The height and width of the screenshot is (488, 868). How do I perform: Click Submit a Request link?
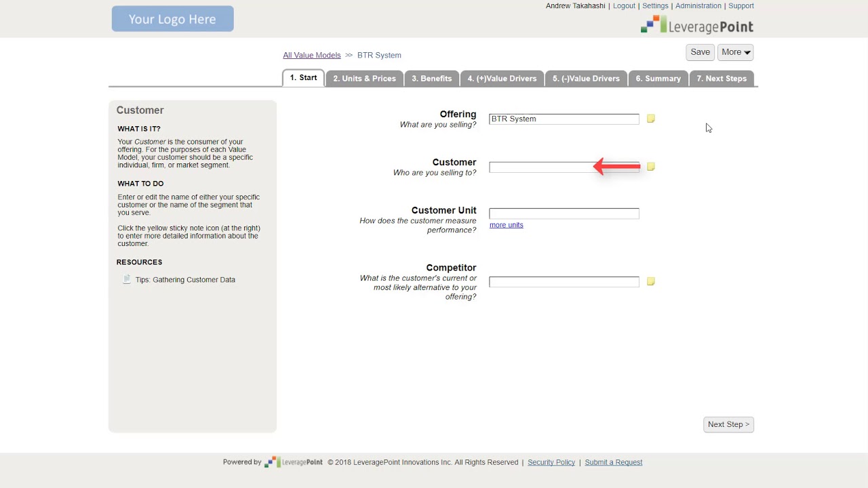(x=614, y=462)
